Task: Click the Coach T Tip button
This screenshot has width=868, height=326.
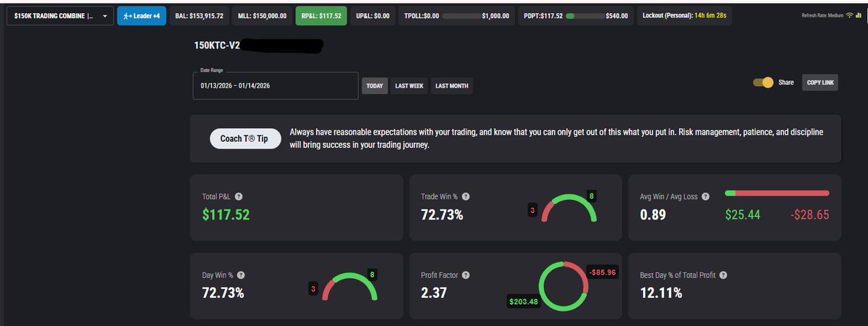Action: click(244, 139)
